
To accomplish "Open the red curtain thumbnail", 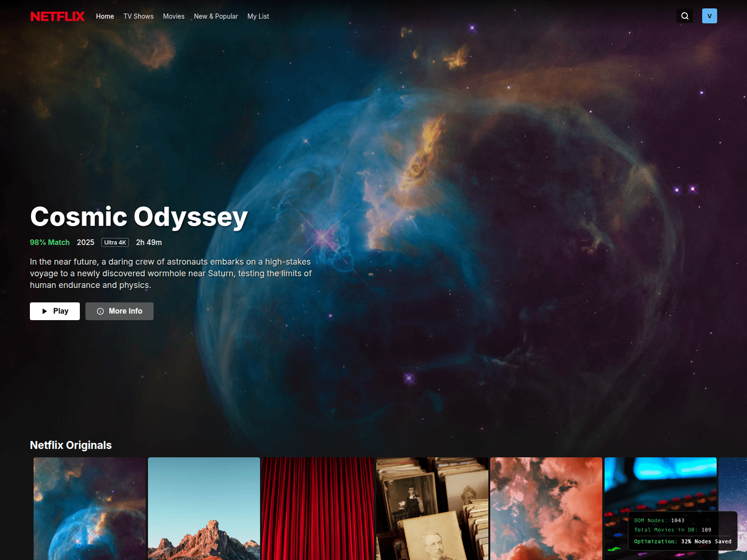I will tap(318, 509).
